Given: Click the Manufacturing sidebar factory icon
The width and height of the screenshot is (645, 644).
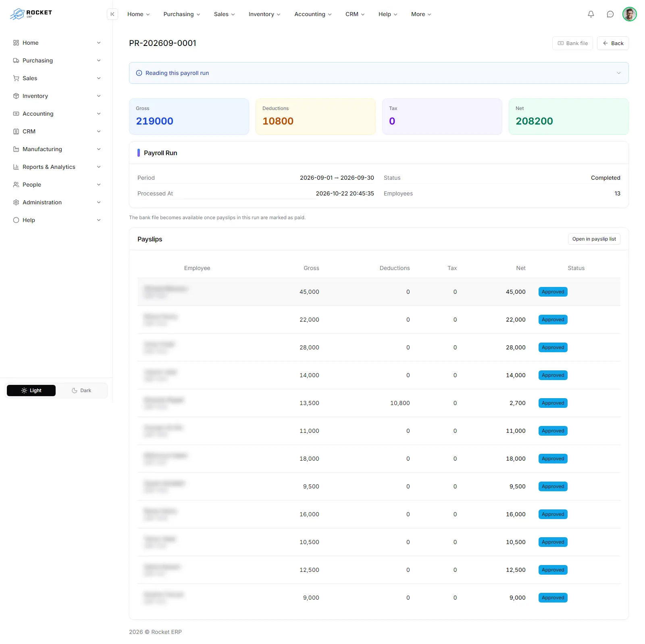Looking at the screenshot, I should click(16, 149).
